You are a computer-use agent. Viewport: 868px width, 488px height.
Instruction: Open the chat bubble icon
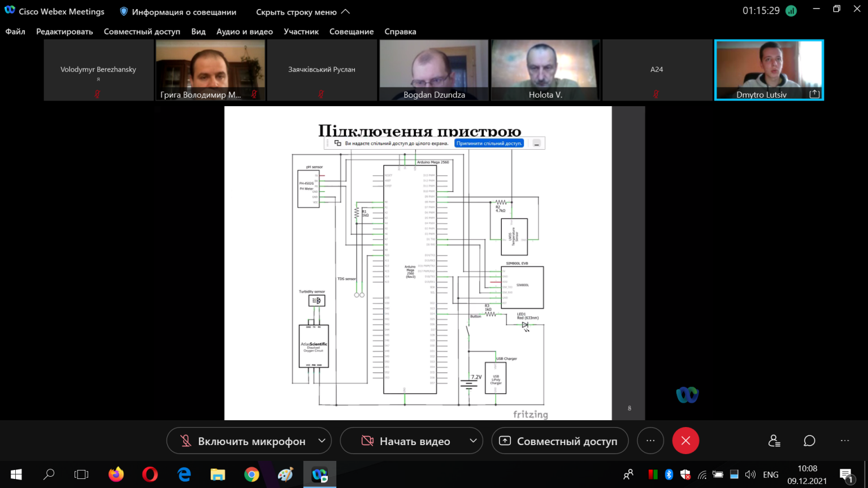tap(809, 441)
